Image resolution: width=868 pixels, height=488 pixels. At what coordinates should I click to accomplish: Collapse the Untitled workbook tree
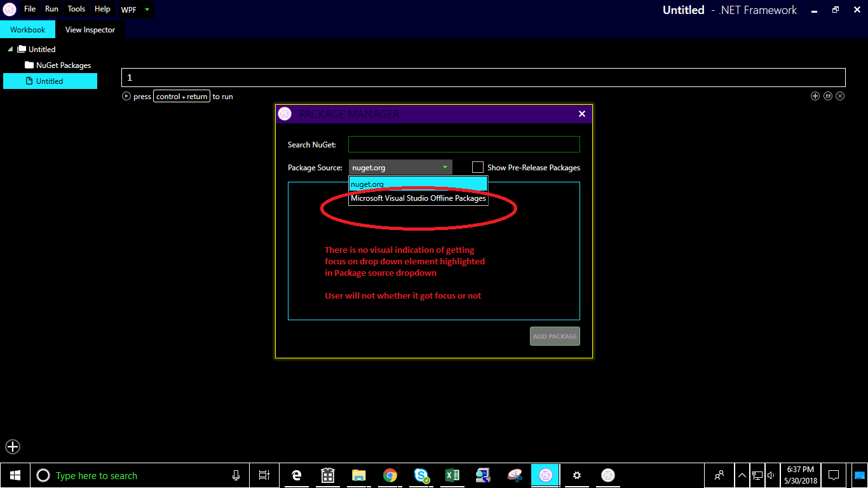tap(10, 49)
